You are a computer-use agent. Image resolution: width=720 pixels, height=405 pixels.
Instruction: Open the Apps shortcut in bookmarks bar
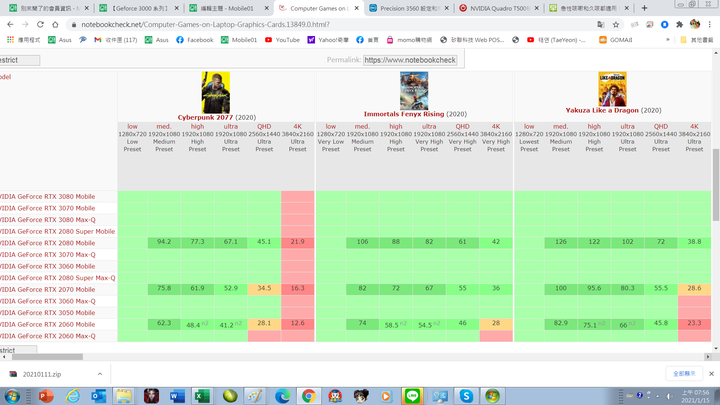(23, 40)
